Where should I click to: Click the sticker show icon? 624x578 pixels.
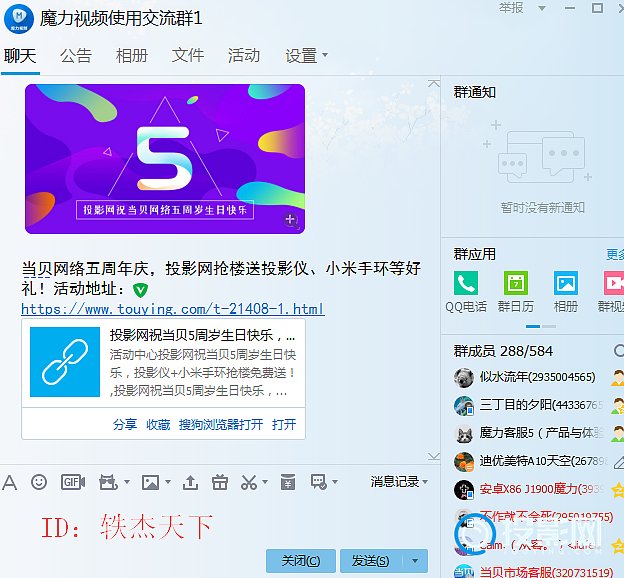tap(108, 482)
